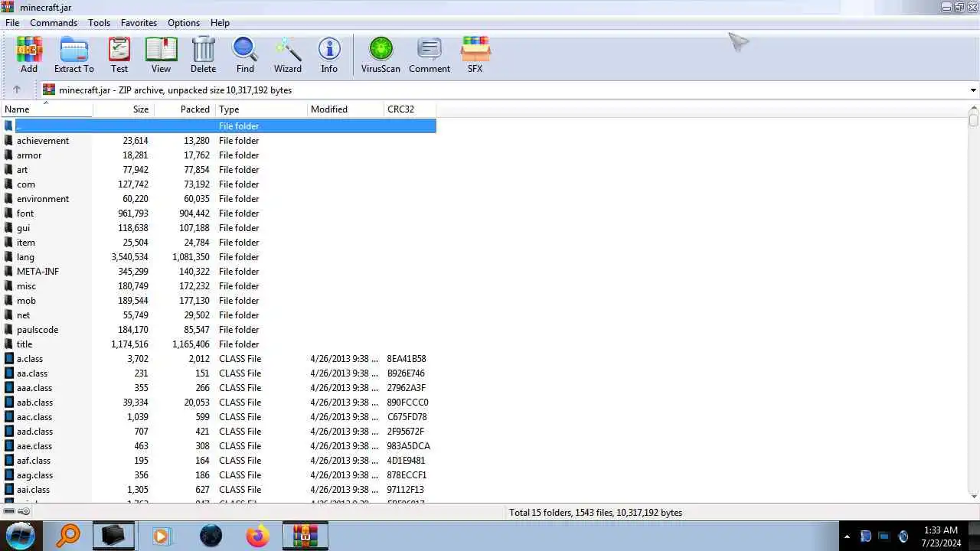Open the File menu

click(x=12, y=23)
